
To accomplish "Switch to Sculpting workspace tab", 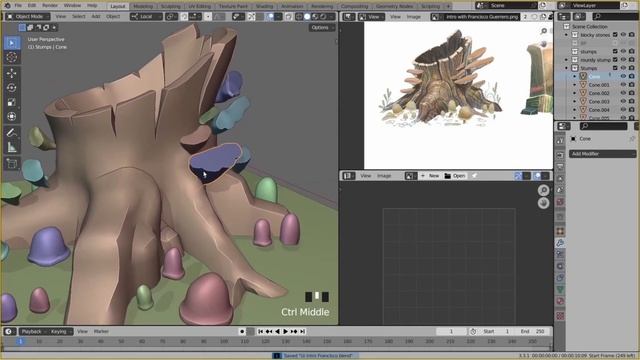I will 171,6.
